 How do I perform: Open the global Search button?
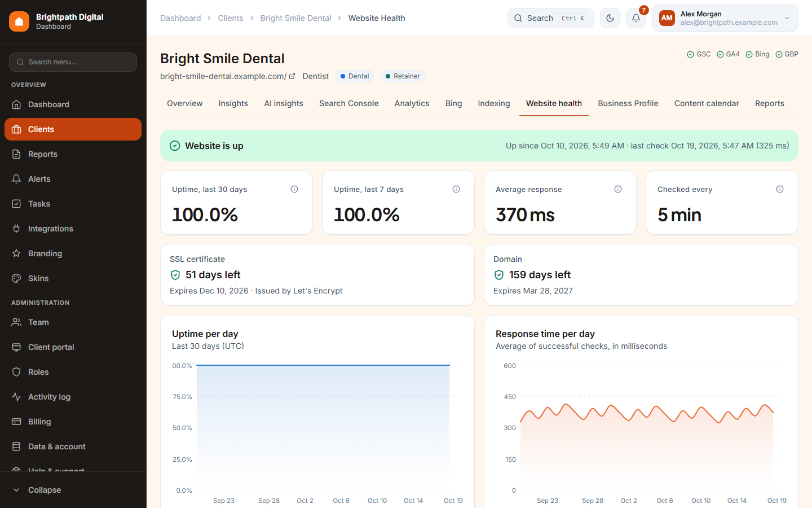click(551, 18)
